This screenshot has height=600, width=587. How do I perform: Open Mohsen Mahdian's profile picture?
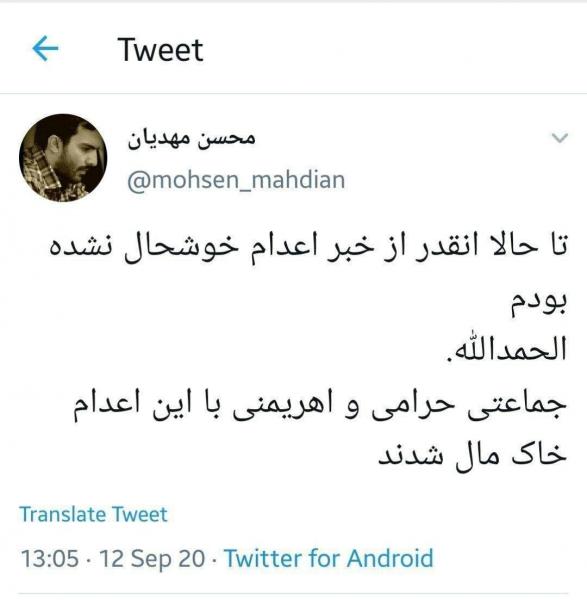[x=63, y=158]
